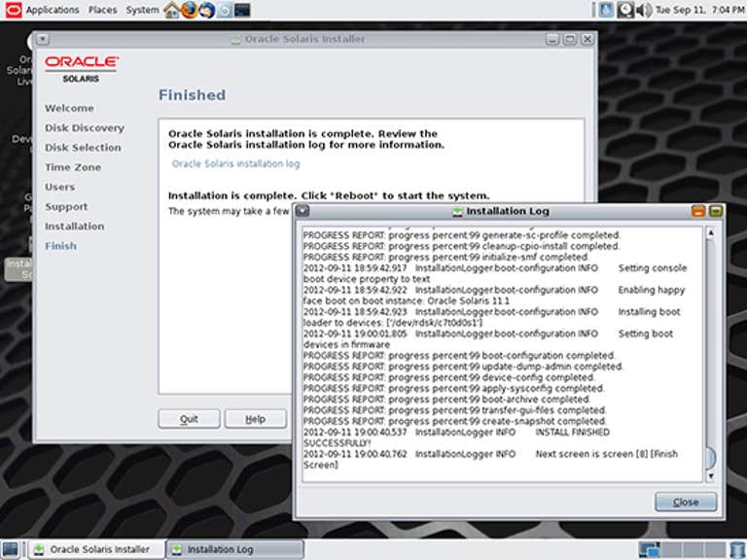Click the Installation Log vertical scrollbar
Image resolution: width=747 pixels, height=560 pixels.
(709, 350)
